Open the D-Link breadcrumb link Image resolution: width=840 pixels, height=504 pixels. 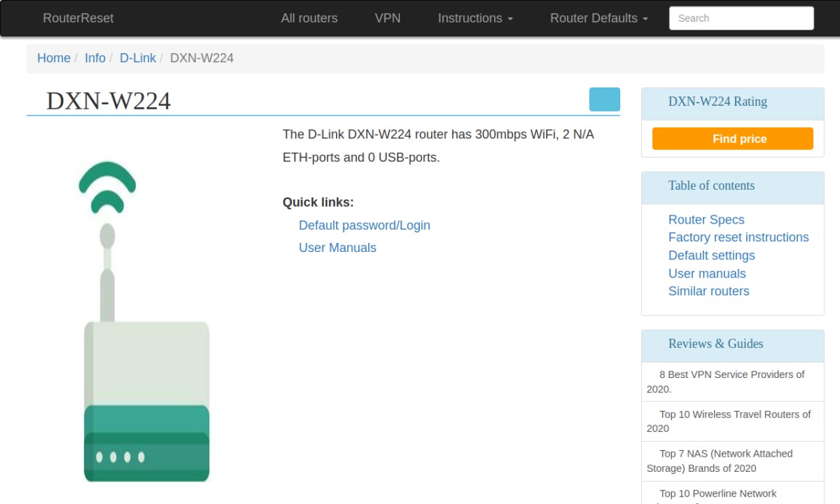point(138,58)
